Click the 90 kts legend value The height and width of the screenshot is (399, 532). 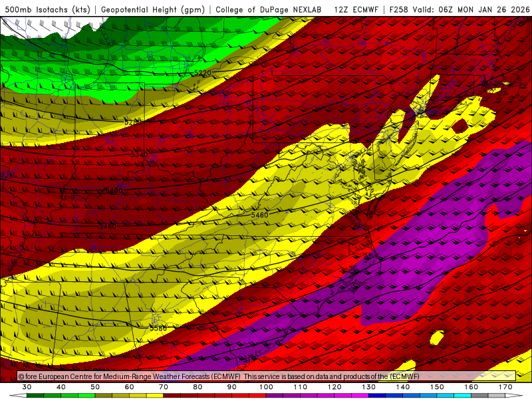coord(232,387)
